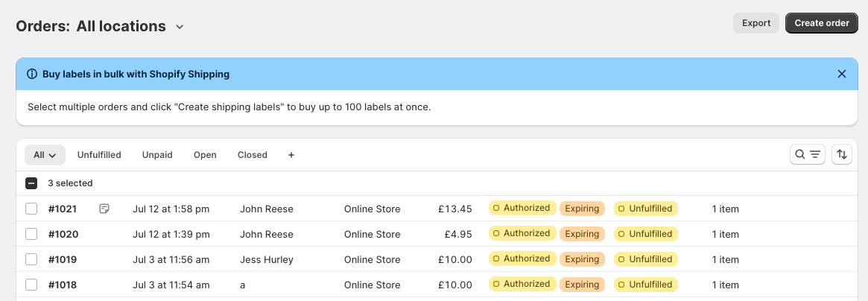Add a new view with plus icon
Screen dimensions: 868x301
[x=291, y=155]
